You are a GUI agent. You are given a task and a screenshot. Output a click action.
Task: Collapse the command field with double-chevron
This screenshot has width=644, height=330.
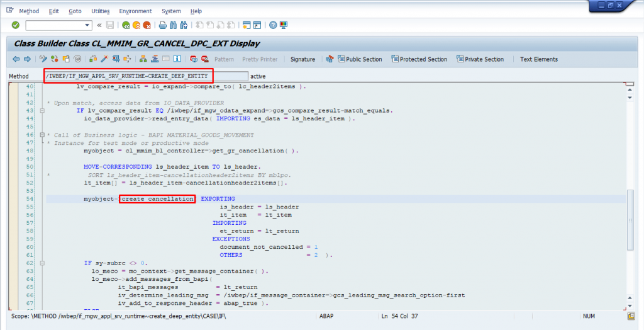[x=99, y=26]
